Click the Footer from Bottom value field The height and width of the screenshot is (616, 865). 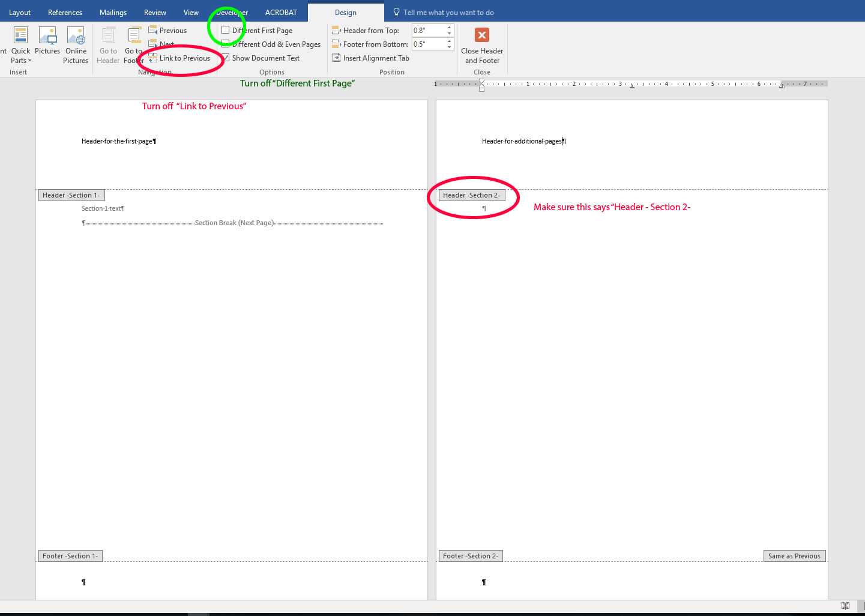(x=428, y=44)
